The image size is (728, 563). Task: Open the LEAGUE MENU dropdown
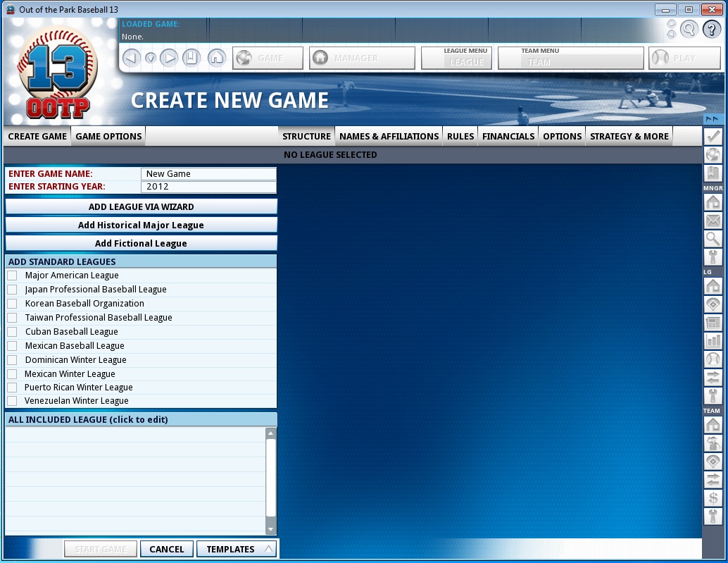(x=457, y=58)
